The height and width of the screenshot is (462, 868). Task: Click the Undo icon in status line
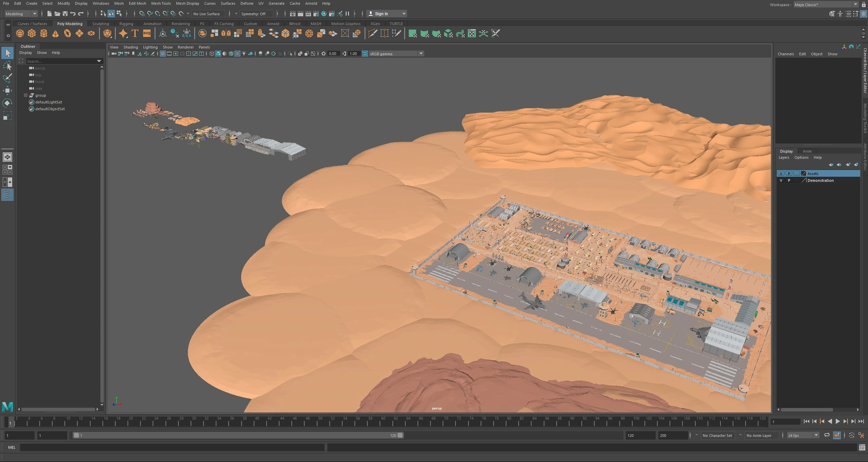[73, 14]
